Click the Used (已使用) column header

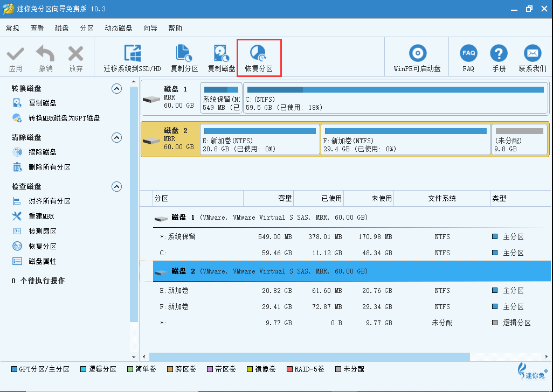319,199
